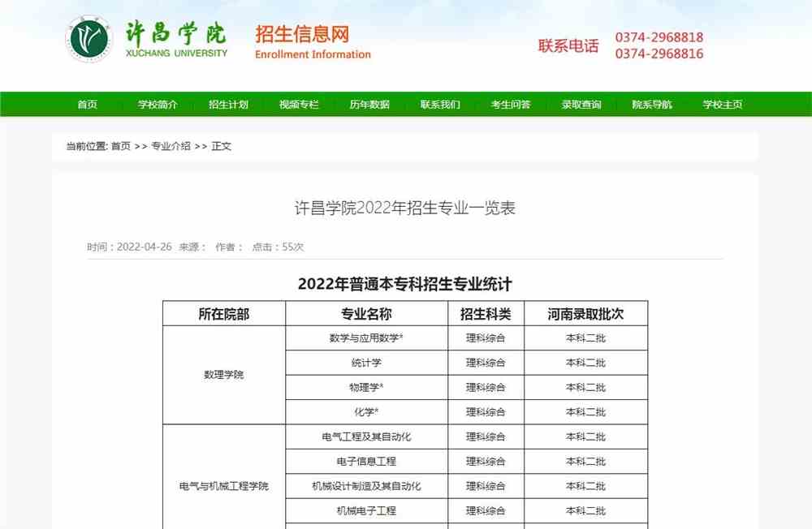Click the 电子信息工程 major cell
Image resolution: width=812 pixels, height=529 pixels.
(x=366, y=461)
